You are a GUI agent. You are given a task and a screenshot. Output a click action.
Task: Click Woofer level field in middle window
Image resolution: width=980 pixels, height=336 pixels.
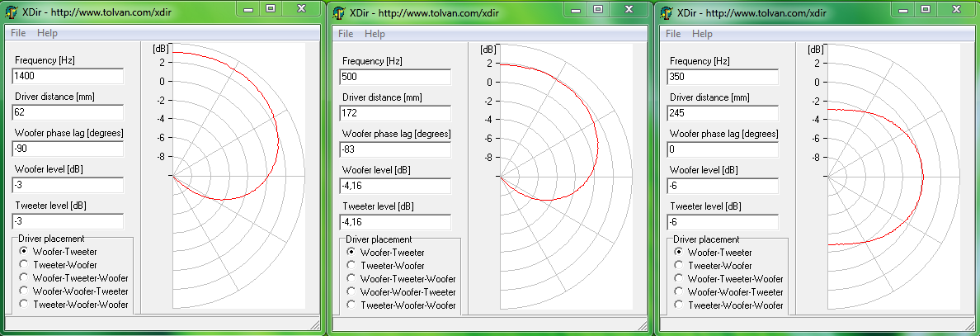click(395, 186)
